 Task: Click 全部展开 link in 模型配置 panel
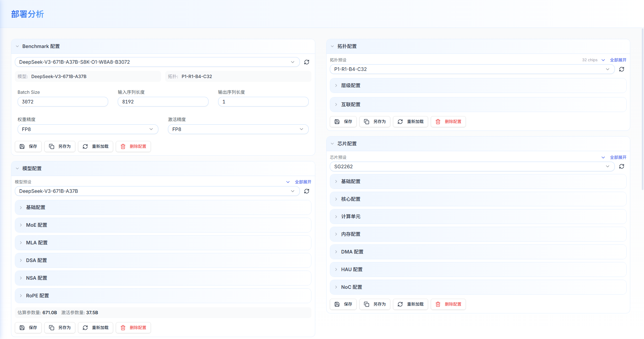303,182
